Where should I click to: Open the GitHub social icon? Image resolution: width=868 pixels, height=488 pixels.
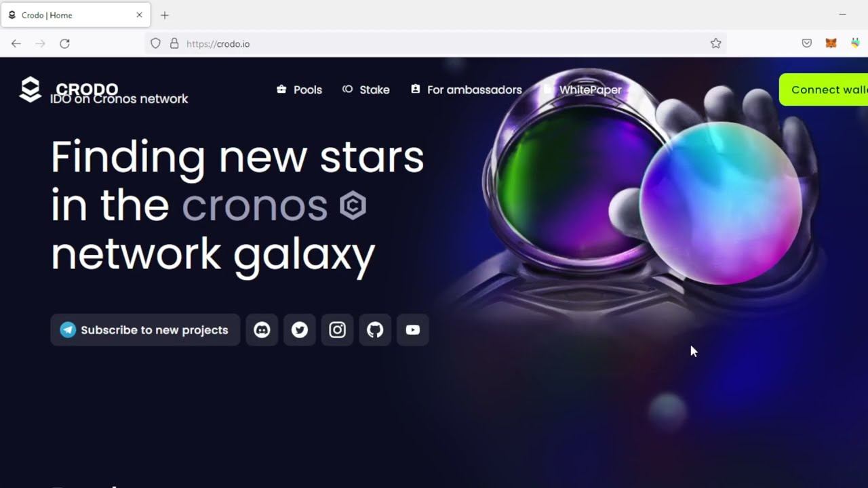tap(375, 330)
